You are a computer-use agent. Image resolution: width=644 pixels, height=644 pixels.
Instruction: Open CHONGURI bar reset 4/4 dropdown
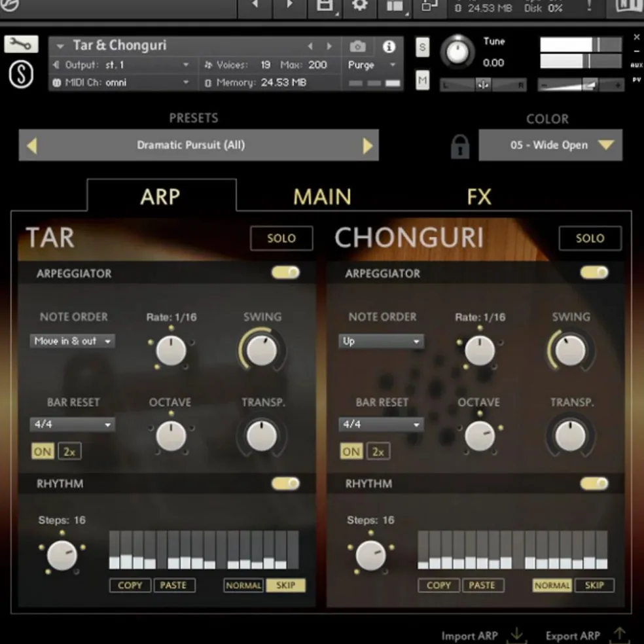(381, 424)
